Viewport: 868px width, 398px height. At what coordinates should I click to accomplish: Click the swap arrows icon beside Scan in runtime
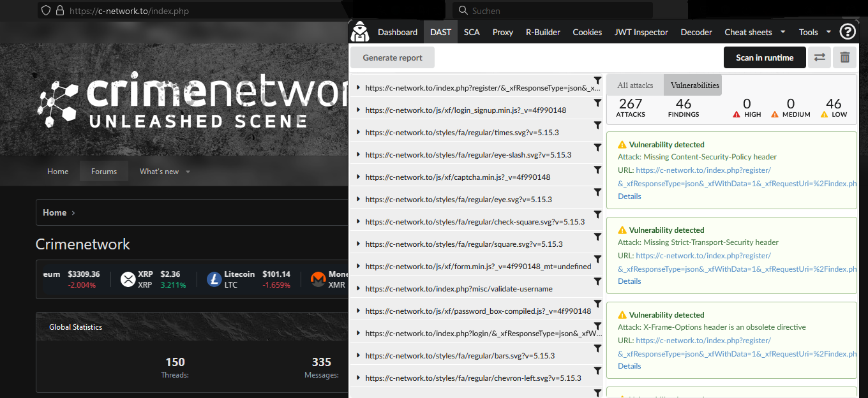coord(819,57)
